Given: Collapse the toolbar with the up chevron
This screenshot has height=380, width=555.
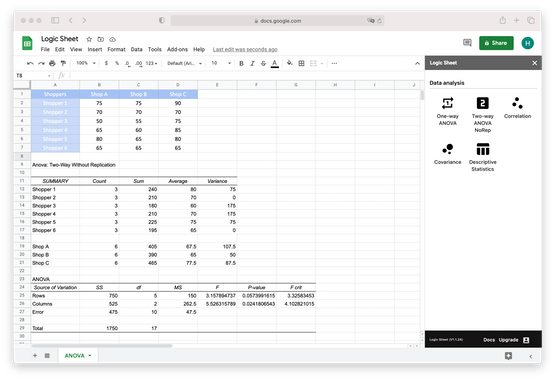Looking at the screenshot, I should click(417, 63).
